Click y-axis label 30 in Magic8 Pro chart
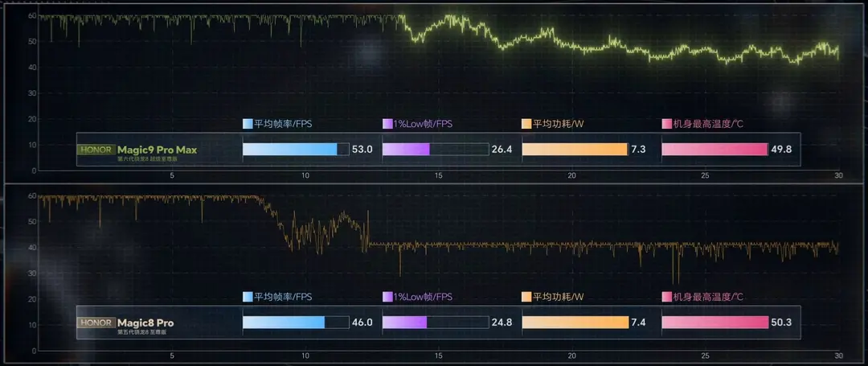The image size is (868, 366). tap(32, 273)
